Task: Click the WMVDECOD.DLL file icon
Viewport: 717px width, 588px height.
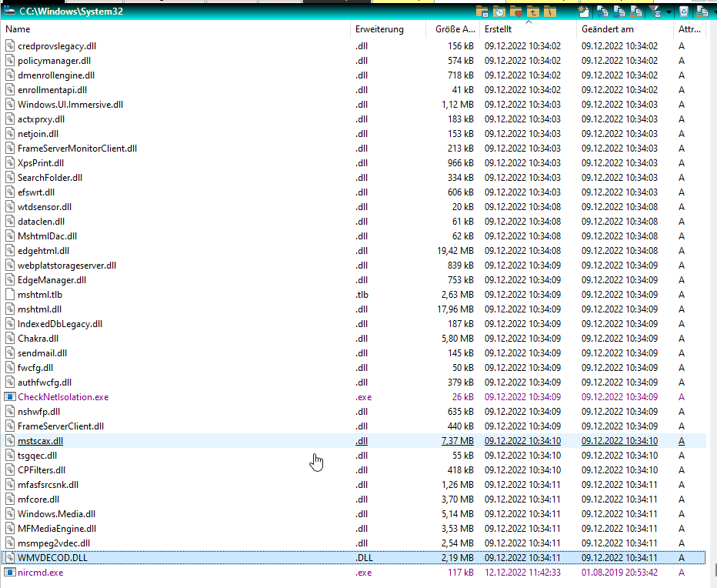Action: point(9,558)
